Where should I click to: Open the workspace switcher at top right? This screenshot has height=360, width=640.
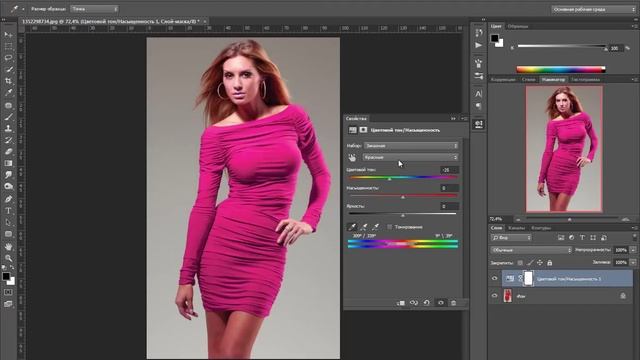(x=593, y=9)
